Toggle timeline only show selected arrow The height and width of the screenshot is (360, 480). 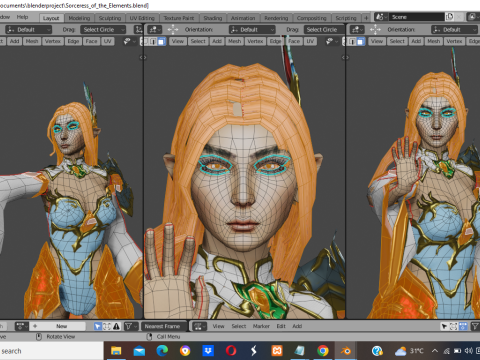tap(444, 326)
